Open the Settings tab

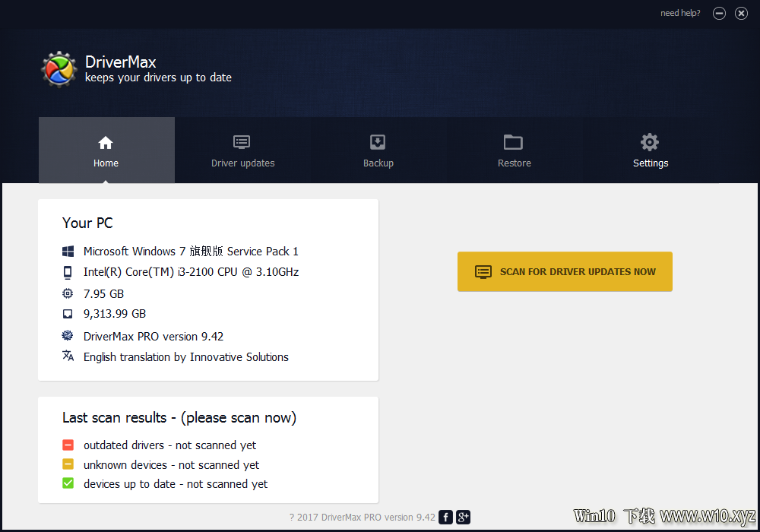click(650, 150)
